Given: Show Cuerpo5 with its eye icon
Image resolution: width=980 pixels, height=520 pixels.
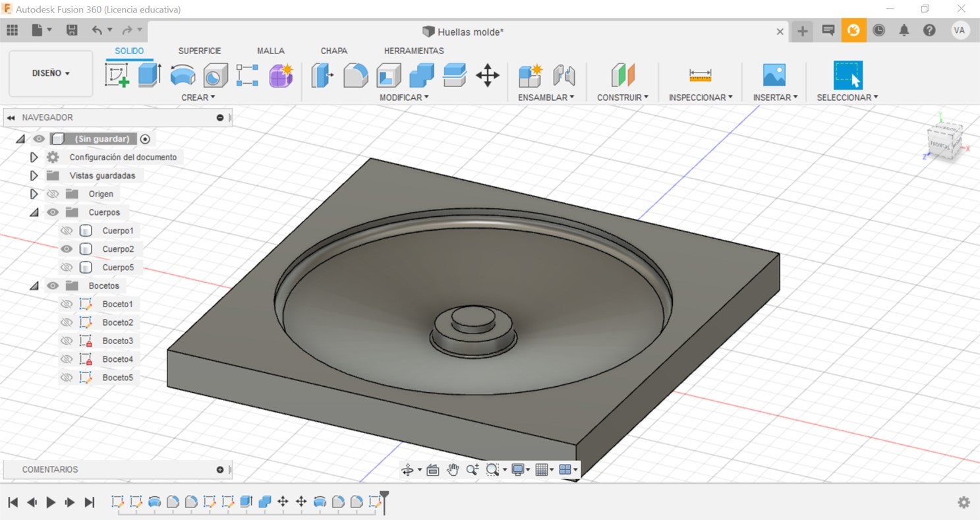Looking at the screenshot, I should pyautogui.click(x=67, y=268).
